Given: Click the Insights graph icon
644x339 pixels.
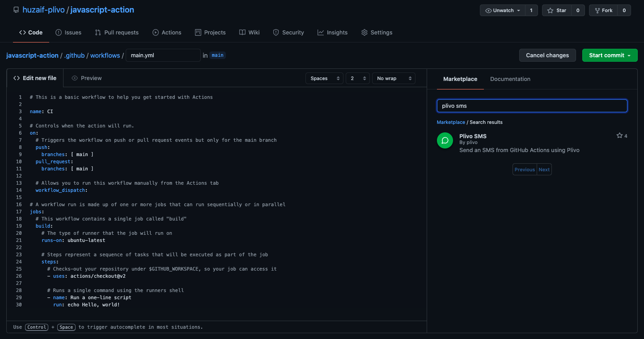Looking at the screenshot, I should tap(320, 32).
